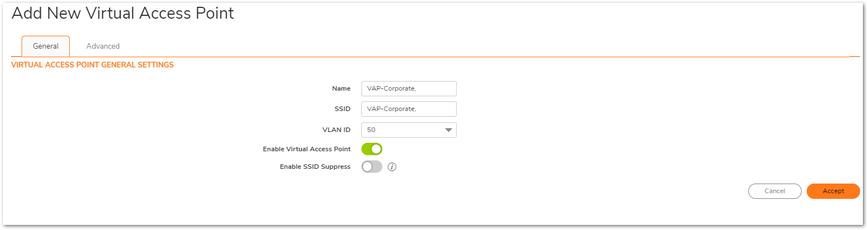Click the white knob of SSID Suppress switch

[367, 167]
